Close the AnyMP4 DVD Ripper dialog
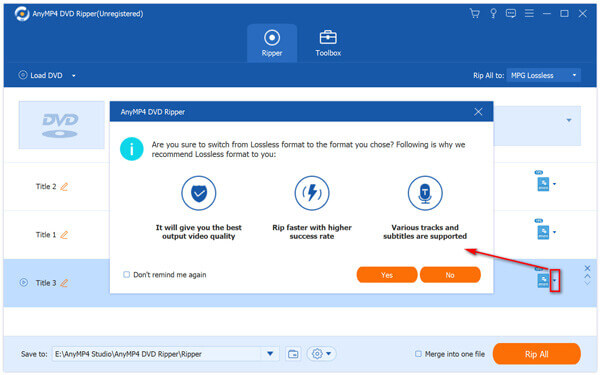The width and height of the screenshot is (600, 375). 478,112
